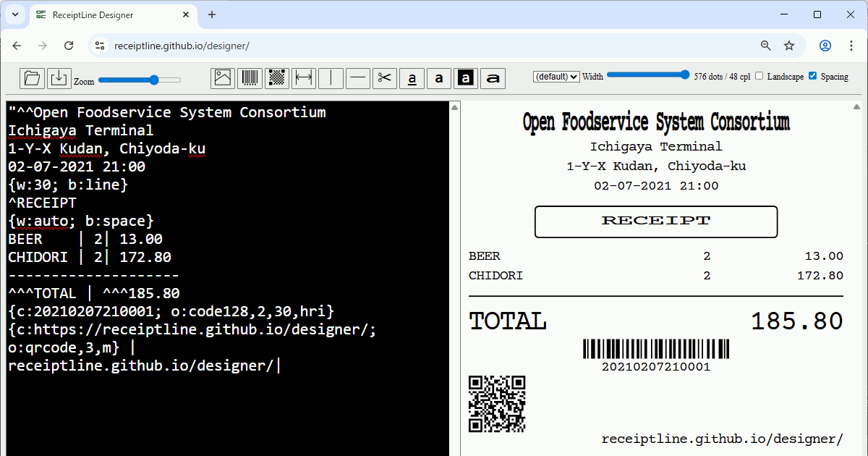Apply inverted white-on-black text style
868x456 pixels.
pyautogui.click(x=466, y=78)
